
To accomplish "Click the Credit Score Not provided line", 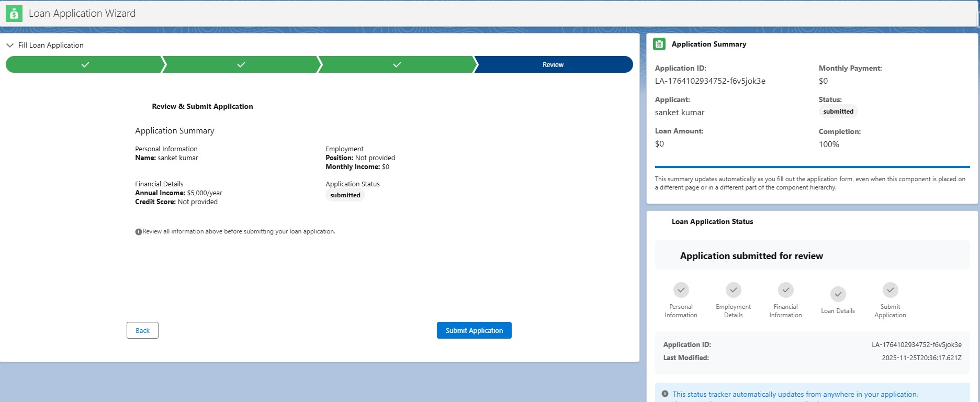I will point(176,202).
